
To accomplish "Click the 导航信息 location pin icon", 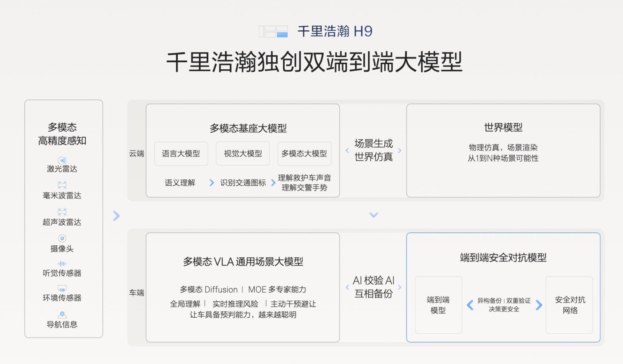I will click(62, 315).
